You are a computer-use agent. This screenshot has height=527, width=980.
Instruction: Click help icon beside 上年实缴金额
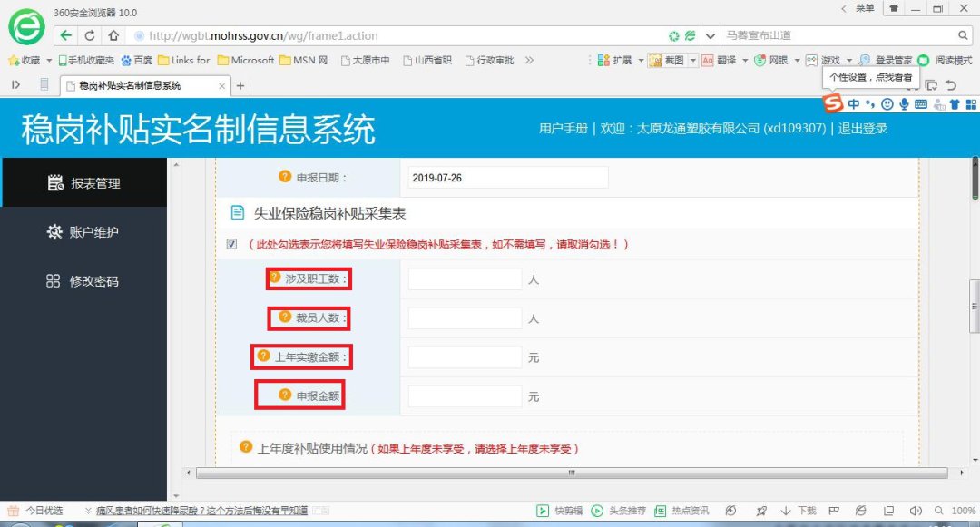264,356
